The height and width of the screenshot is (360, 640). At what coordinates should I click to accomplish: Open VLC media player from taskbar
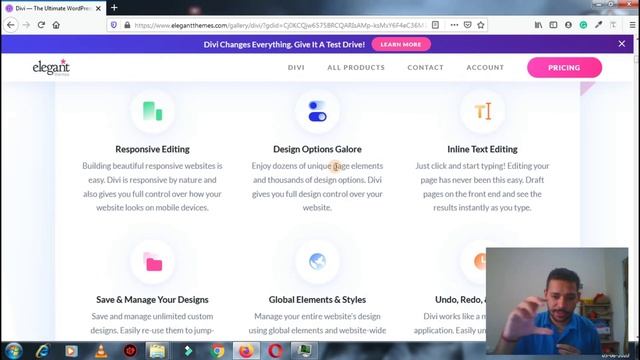[101, 351]
